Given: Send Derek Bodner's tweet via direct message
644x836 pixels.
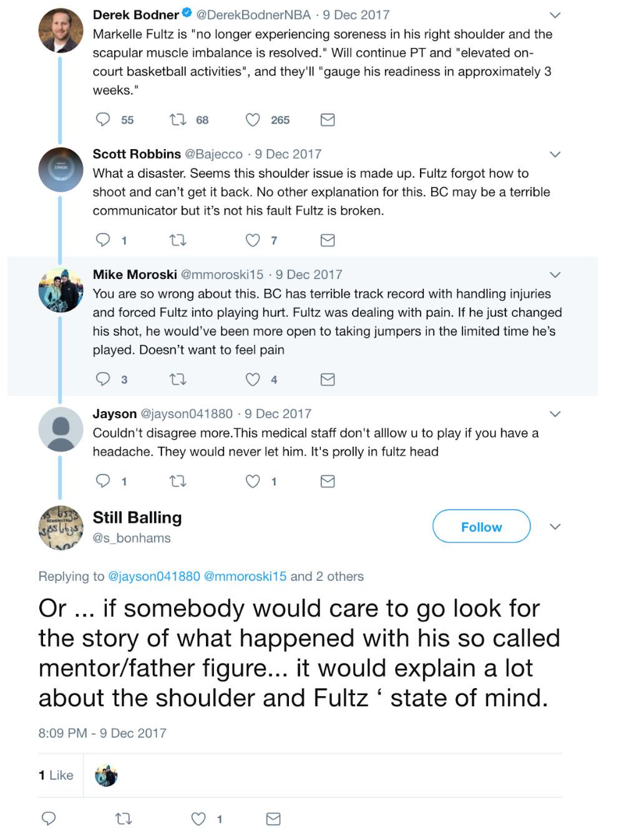Looking at the screenshot, I should pos(328,120).
